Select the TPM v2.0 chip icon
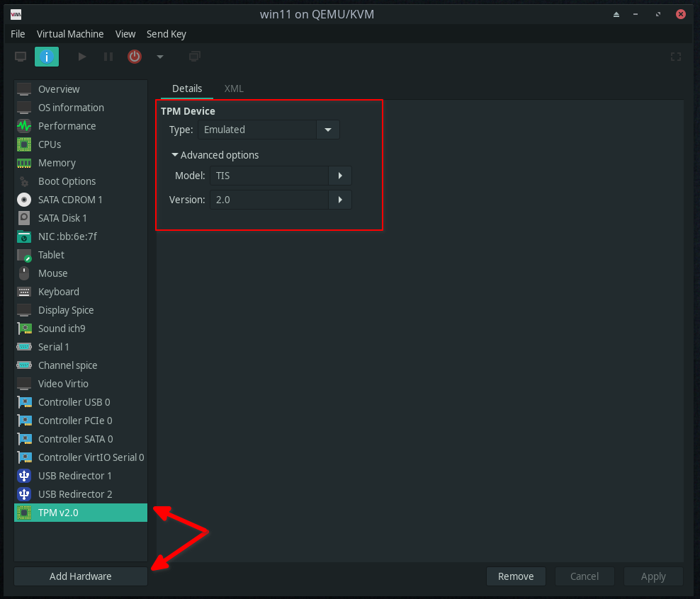Viewport: 700px width, 599px height. tap(24, 513)
